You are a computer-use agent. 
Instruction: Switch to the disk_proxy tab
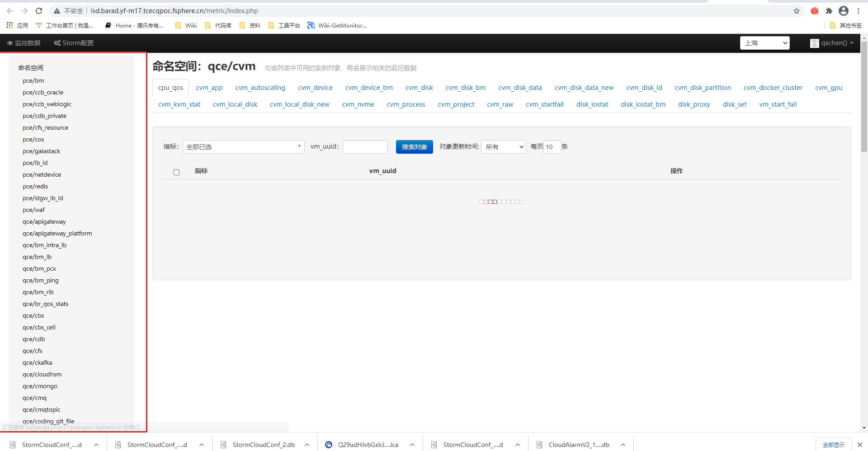point(694,104)
